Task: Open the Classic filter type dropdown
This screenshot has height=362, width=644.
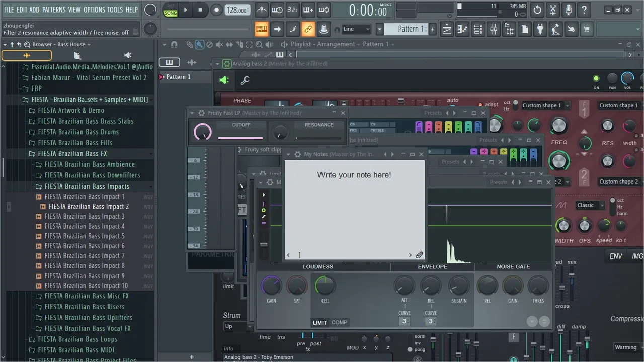Action: click(590, 205)
